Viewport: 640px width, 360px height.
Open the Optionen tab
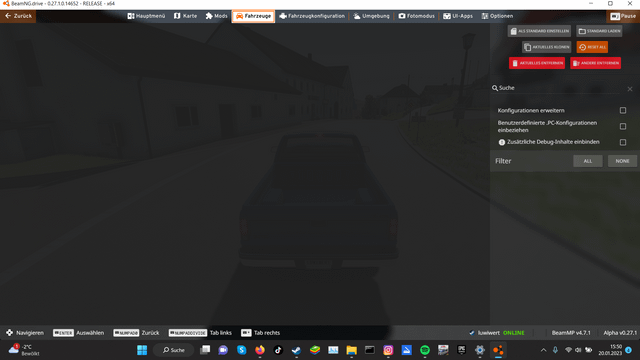click(497, 16)
